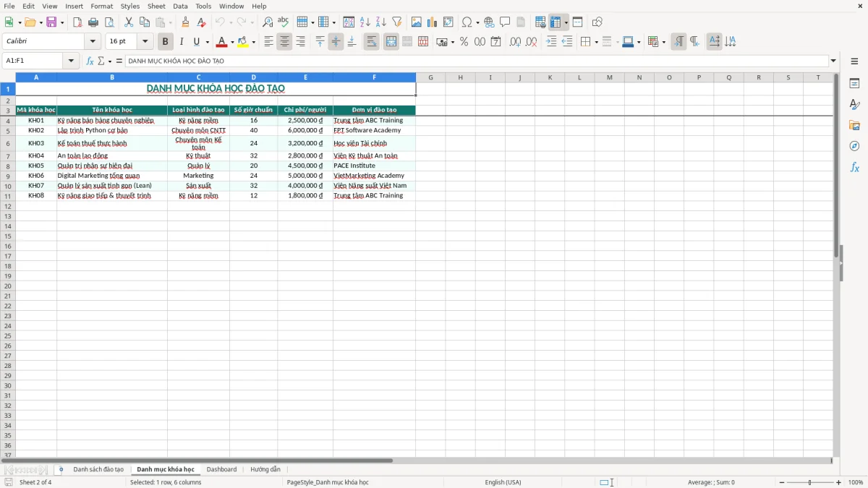Screen dimensions: 868x488
Task: Switch to the Dashboard sheet tab
Action: tap(221, 470)
